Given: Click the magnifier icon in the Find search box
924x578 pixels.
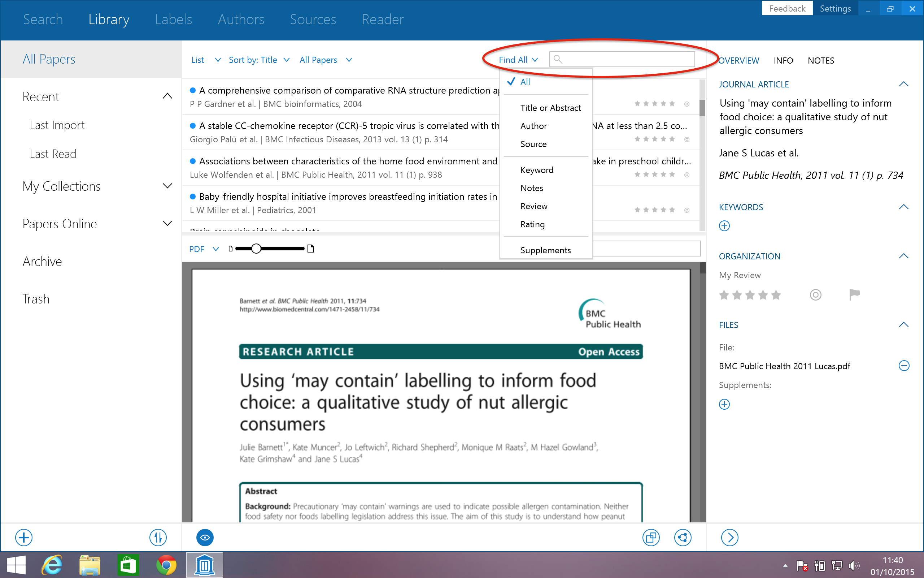Looking at the screenshot, I should [558, 59].
